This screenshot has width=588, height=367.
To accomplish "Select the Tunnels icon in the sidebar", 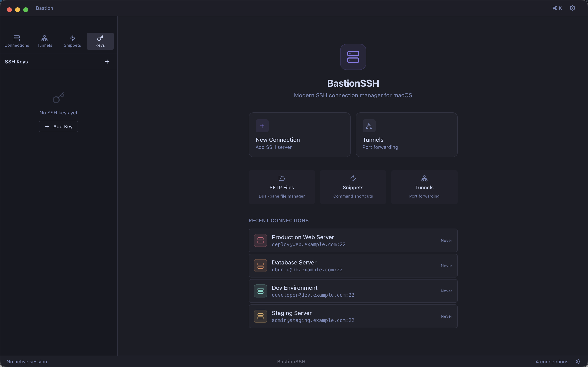I will point(45,41).
